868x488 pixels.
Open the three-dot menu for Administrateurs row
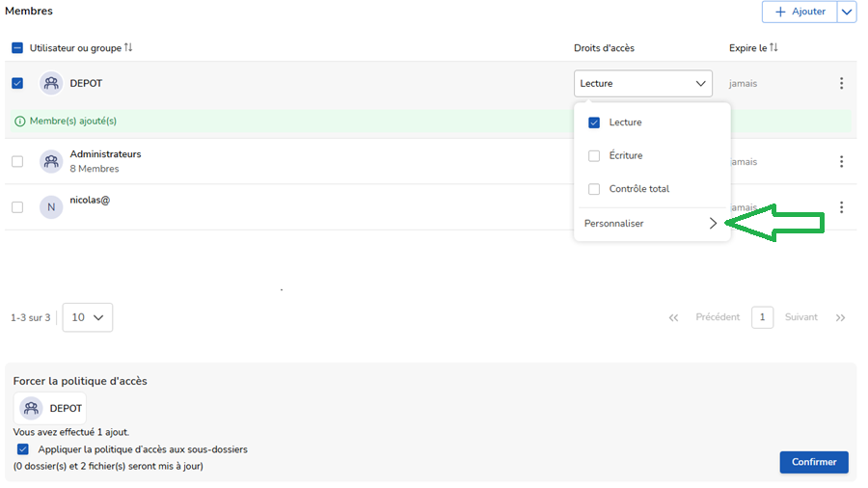point(841,162)
